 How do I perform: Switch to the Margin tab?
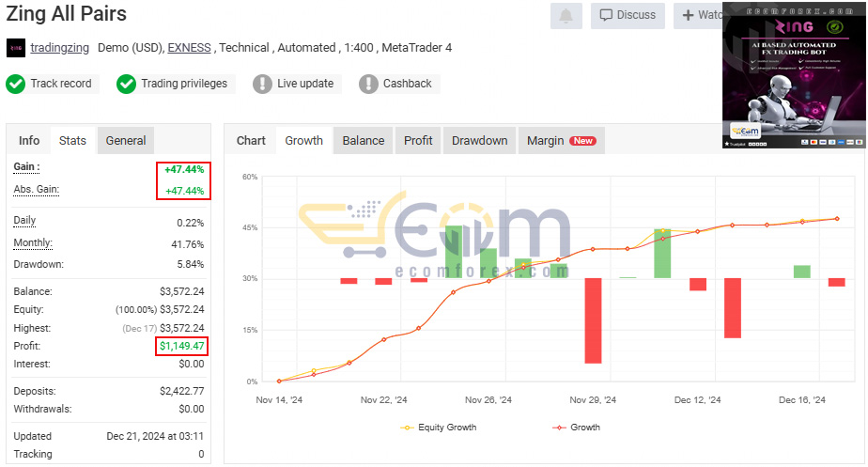(562, 141)
